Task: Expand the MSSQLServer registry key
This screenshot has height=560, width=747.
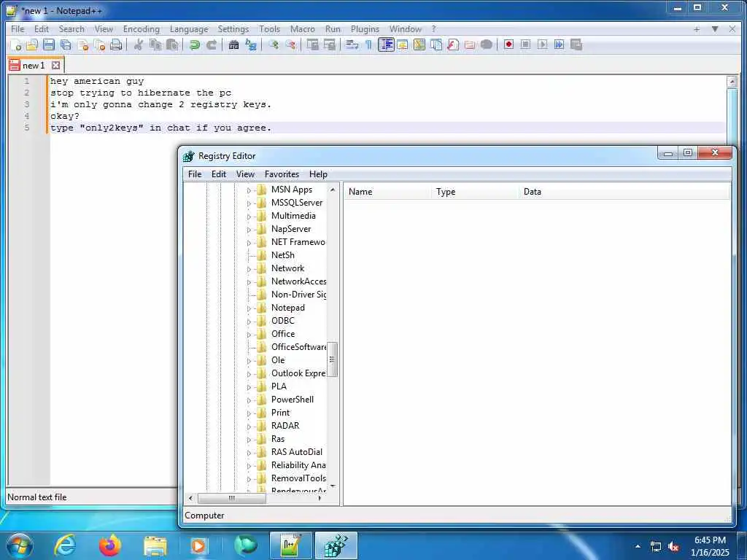Action: (x=249, y=203)
